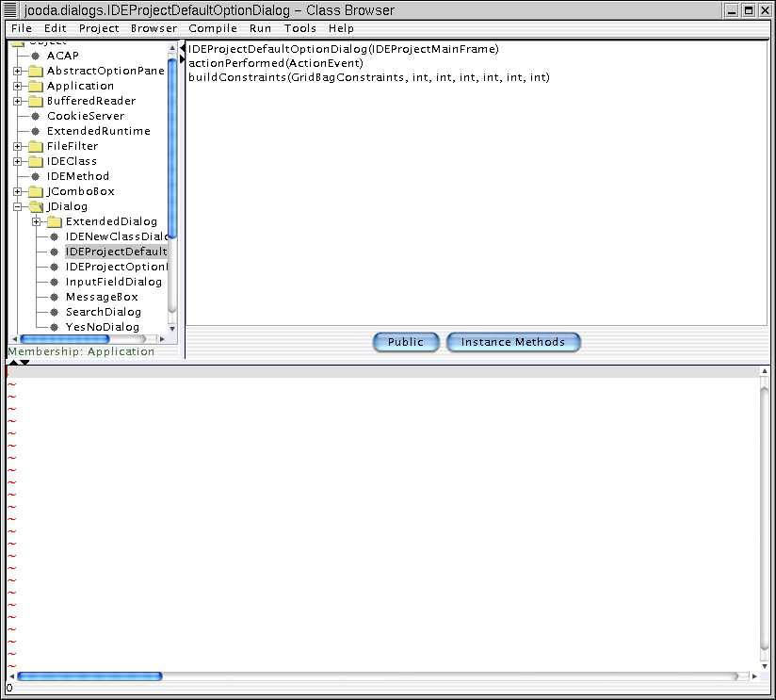The width and height of the screenshot is (776, 700).
Task: Click the YesNoDialog bullet icon
Action: pos(55,327)
